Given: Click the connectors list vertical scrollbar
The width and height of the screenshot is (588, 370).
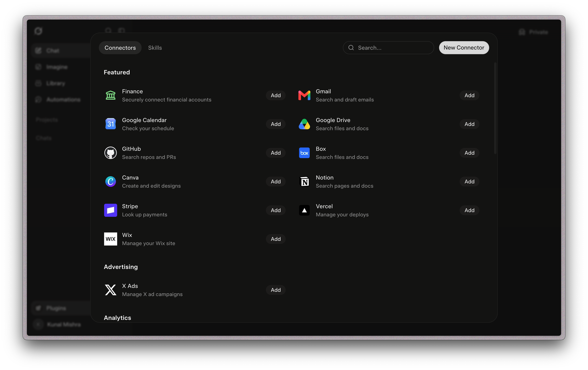Looking at the screenshot, I should pos(495,108).
